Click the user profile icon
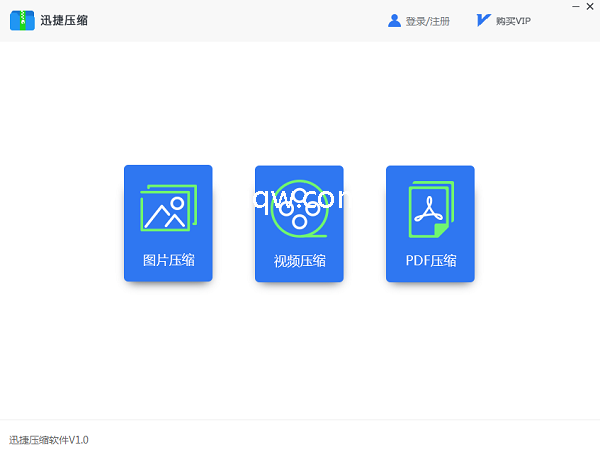This screenshot has height=457, width=600. (394, 20)
